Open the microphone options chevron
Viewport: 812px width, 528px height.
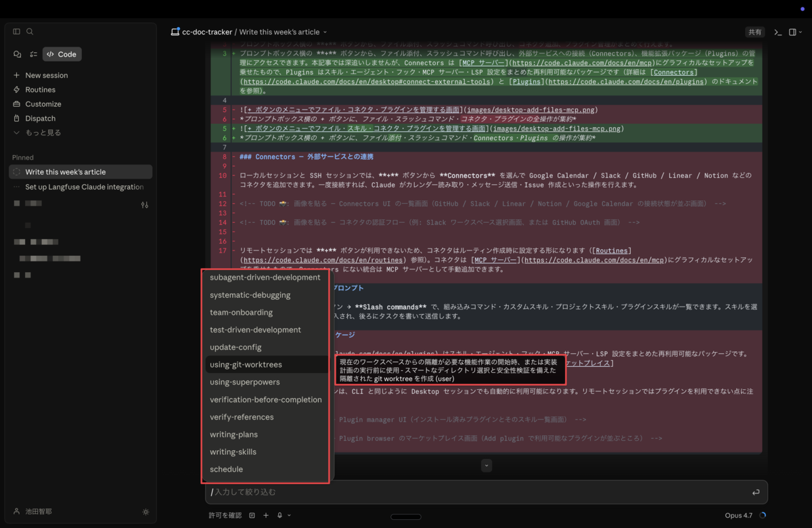(x=289, y=516)
